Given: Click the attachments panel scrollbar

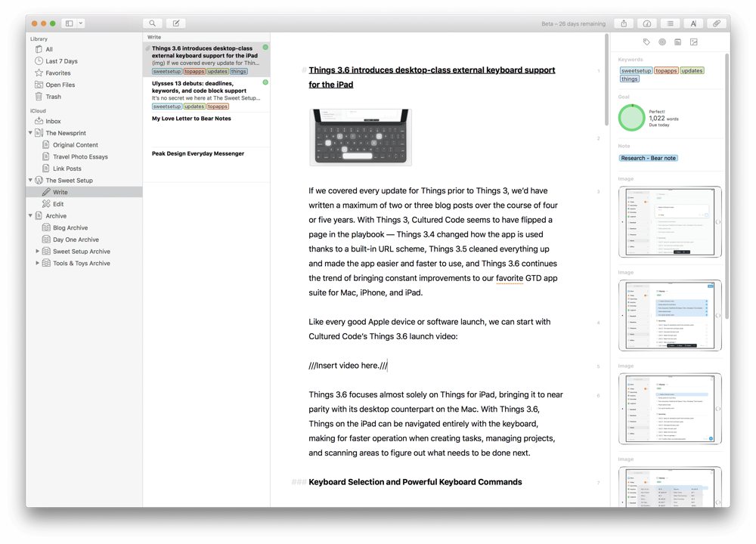Looking at the screenshot, I should tap(727, 186).
